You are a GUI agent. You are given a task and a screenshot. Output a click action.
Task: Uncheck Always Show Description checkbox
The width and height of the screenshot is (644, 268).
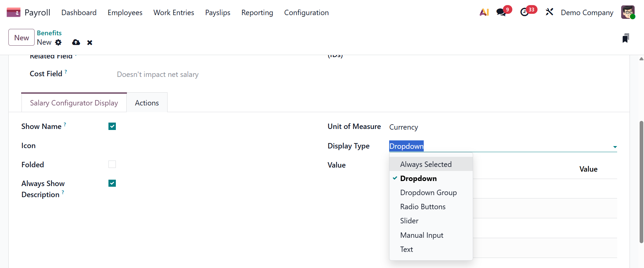point(112,183)
